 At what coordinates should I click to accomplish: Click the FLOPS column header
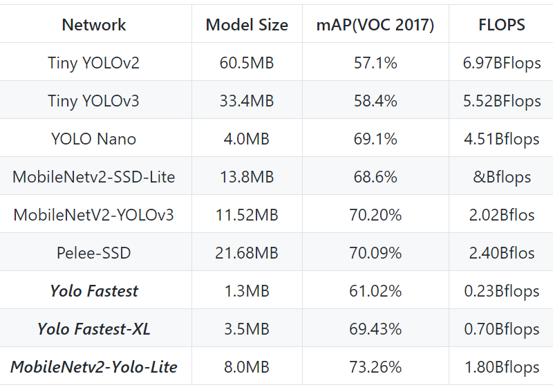coord(502,25)
